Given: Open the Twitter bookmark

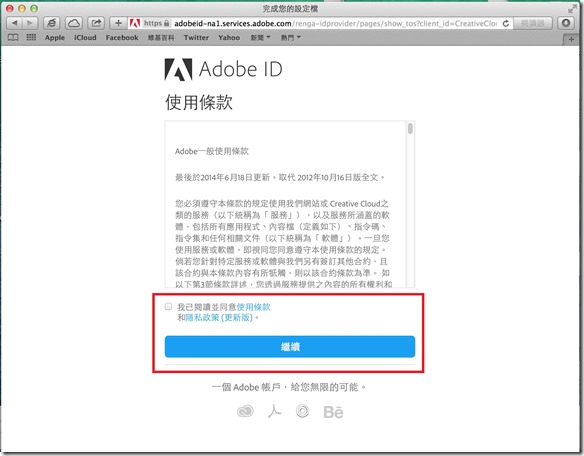Looking at the screenshot, I should (196, 38).
